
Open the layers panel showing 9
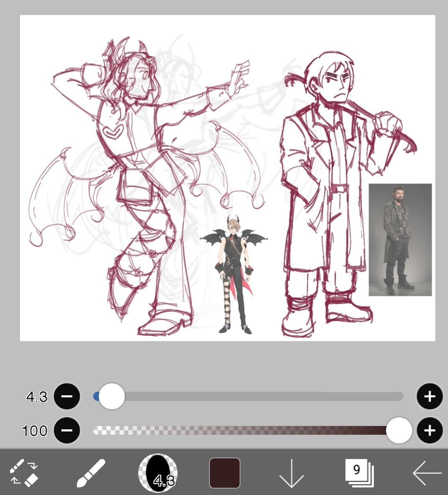[x=359, y=472]
